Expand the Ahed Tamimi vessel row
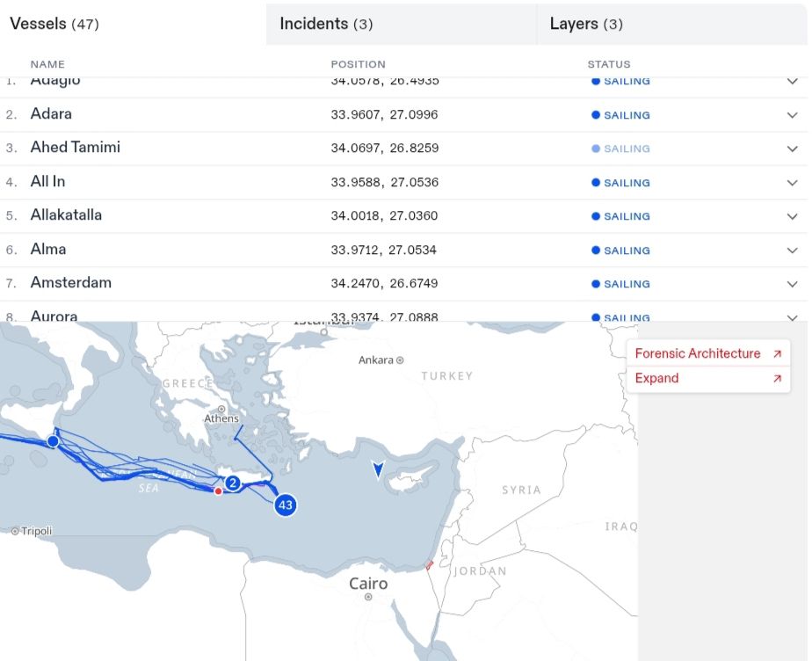This screenshot has height=661, width=812. 793,149
